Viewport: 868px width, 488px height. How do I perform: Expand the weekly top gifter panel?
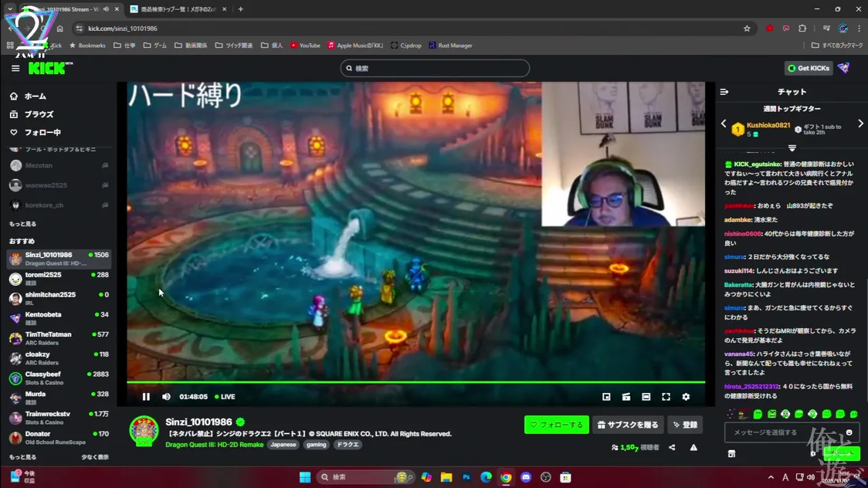pos(791,148)
